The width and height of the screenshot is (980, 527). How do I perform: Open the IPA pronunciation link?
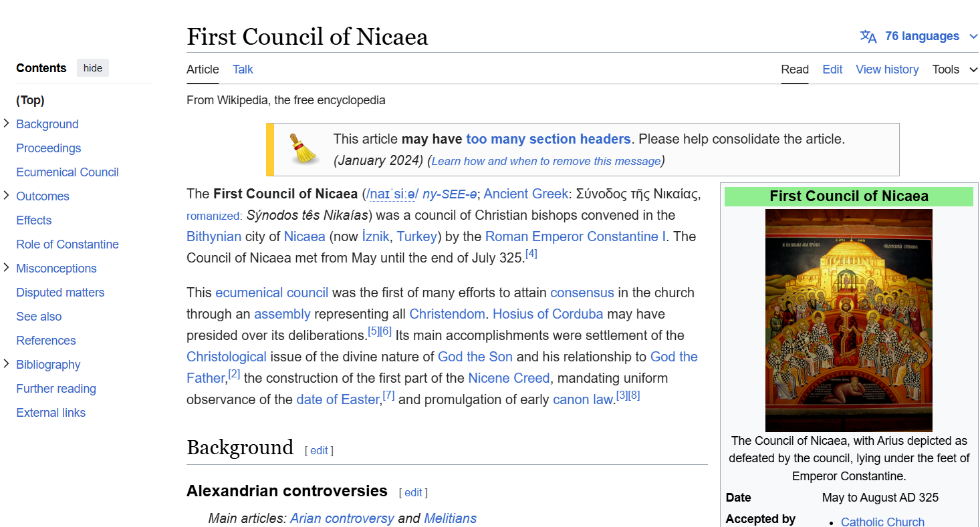pyautogui.click(x=391, y=194)
